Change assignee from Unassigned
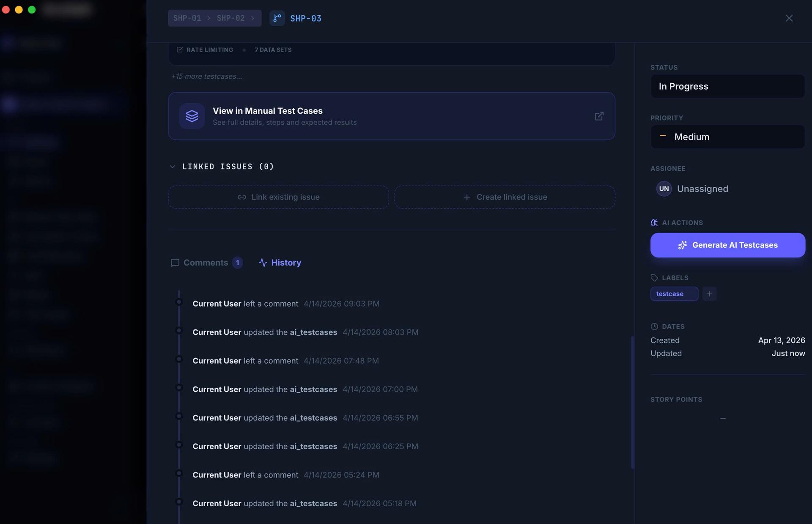This screenshot has height=524, width=812. point(702,189)
